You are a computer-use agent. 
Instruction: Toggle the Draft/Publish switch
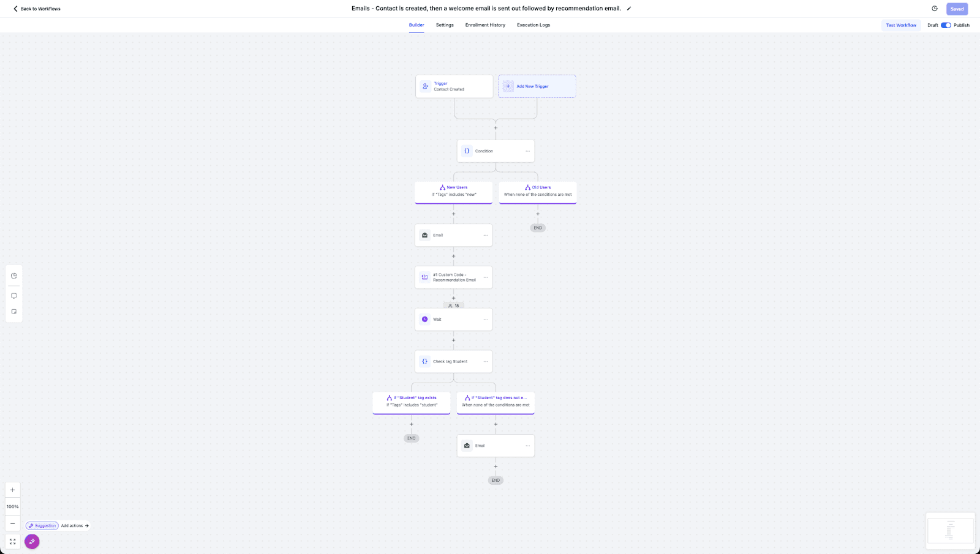coord(946,25)
